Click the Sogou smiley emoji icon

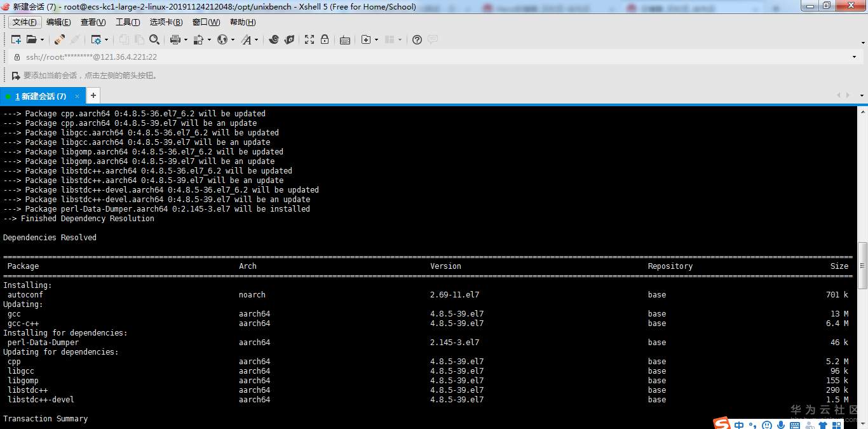(767, 425)
